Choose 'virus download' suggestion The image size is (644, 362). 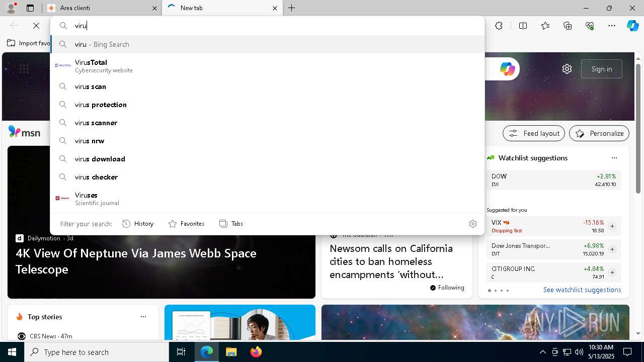pos(267,159)
